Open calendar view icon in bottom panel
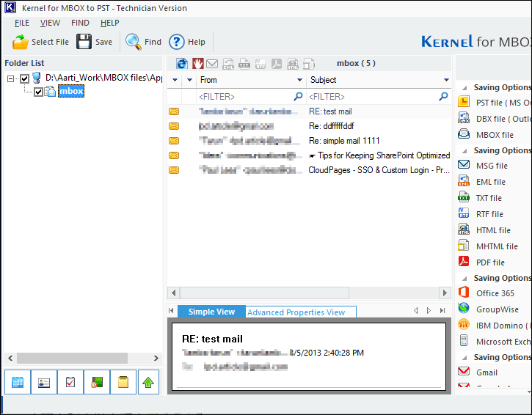532x415 pixels. click(18, 382)
